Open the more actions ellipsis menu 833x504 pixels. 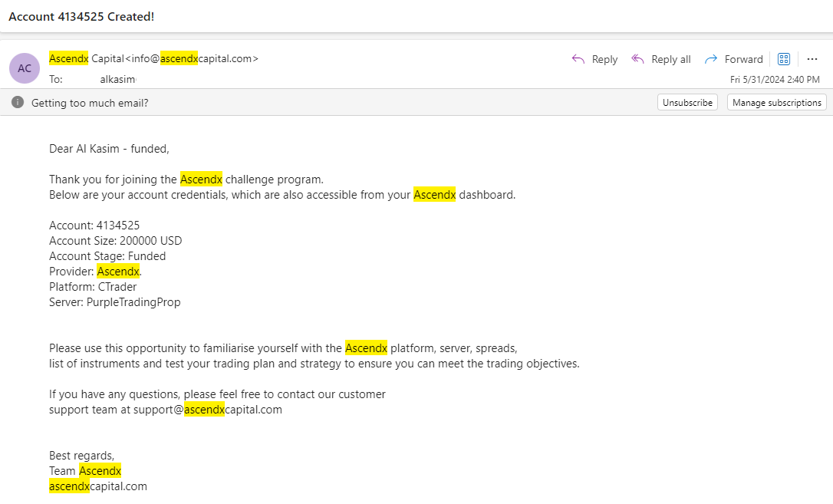(x=812, y=59)
